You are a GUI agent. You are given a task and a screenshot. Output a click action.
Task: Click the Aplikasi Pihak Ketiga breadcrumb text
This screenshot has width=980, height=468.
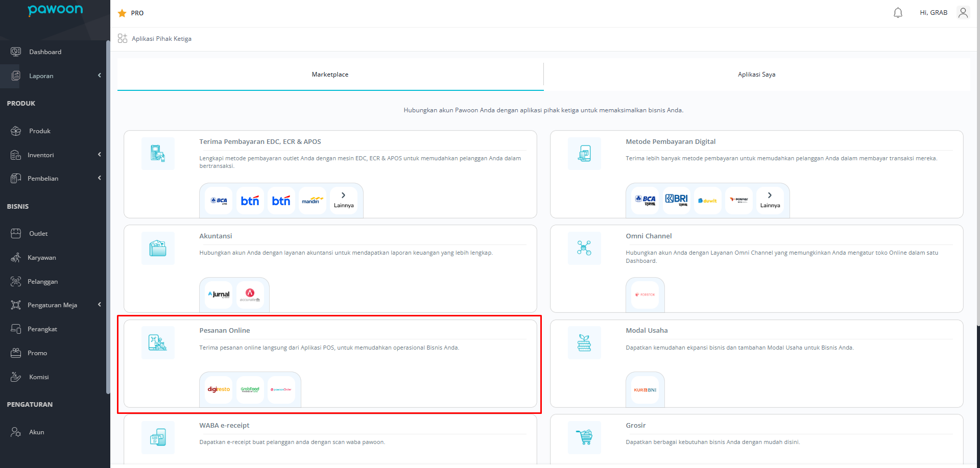click(161, 39)
